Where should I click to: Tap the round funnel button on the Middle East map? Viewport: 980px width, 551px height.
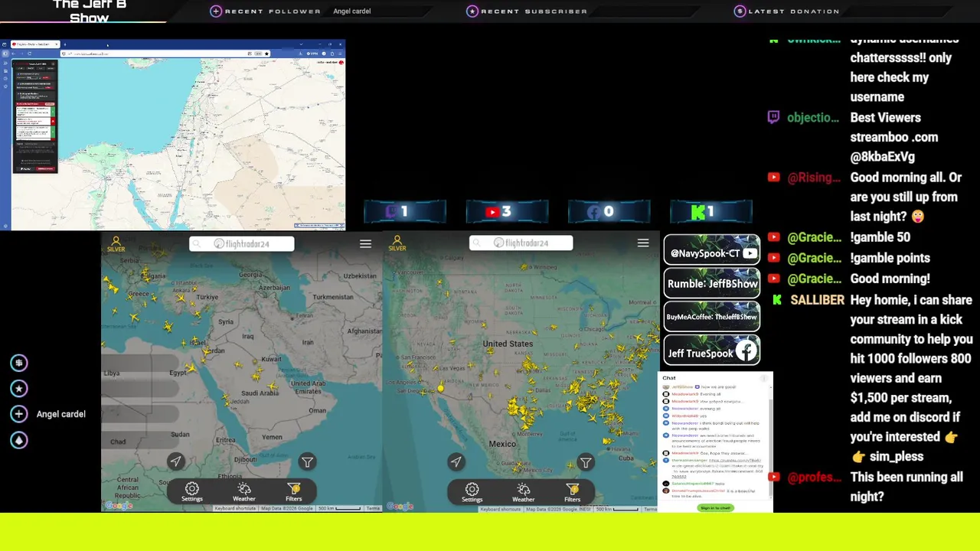307,461
